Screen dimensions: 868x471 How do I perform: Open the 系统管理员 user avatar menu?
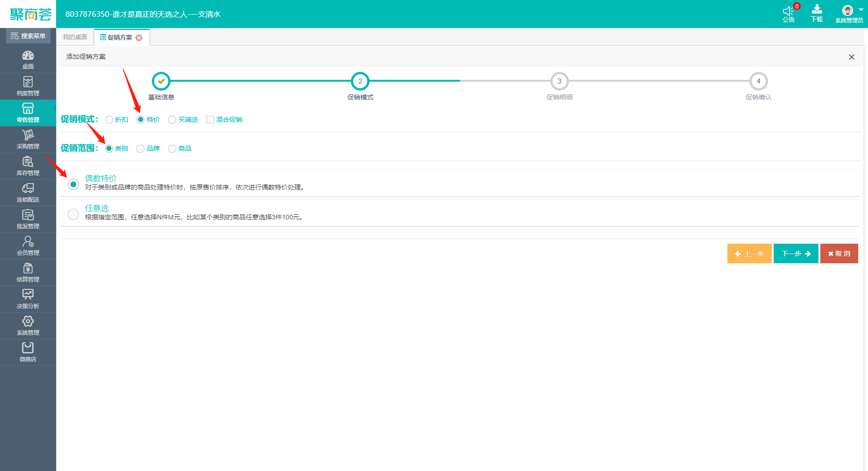(849, 14)
